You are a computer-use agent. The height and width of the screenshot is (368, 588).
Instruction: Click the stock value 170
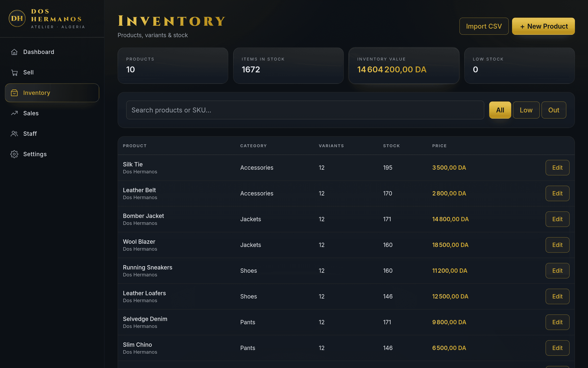point(388,193)
